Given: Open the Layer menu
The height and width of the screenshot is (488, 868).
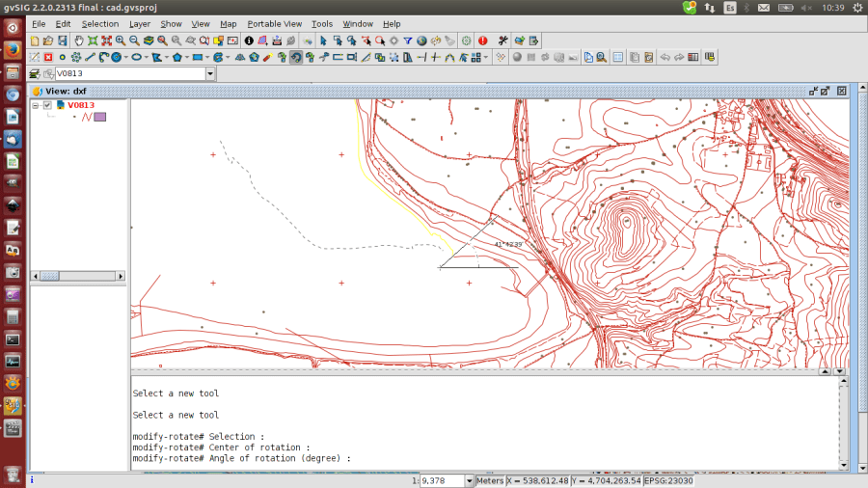Looking at the screenshot, I should point(140,23).
